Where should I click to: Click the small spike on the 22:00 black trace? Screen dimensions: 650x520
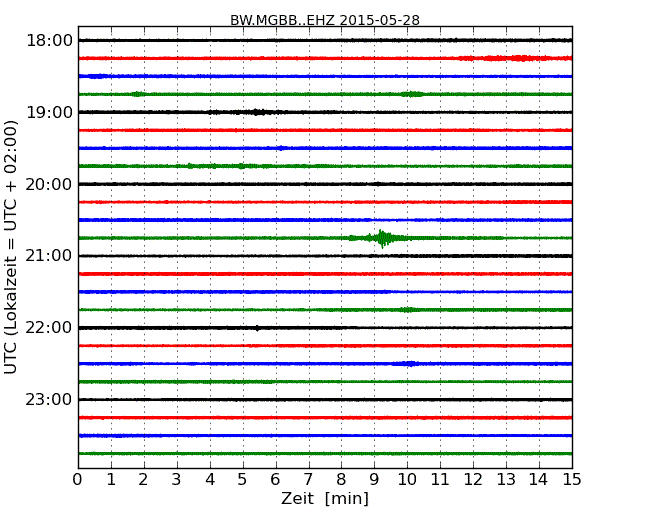coord(257,328)
